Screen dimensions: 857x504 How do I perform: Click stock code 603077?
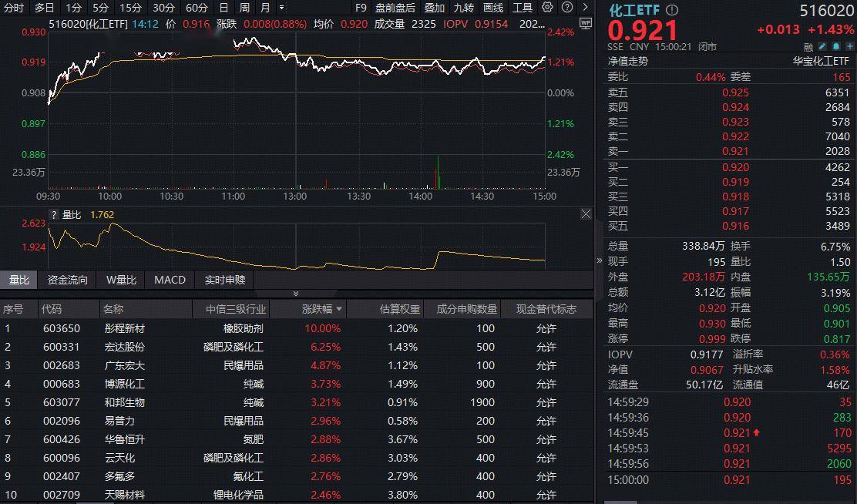(x=61, y=402)
